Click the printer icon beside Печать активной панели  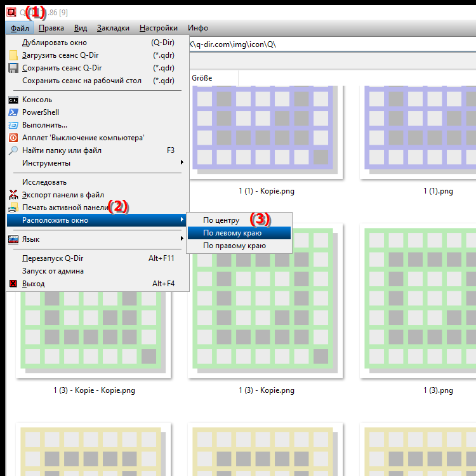[13, 208]
